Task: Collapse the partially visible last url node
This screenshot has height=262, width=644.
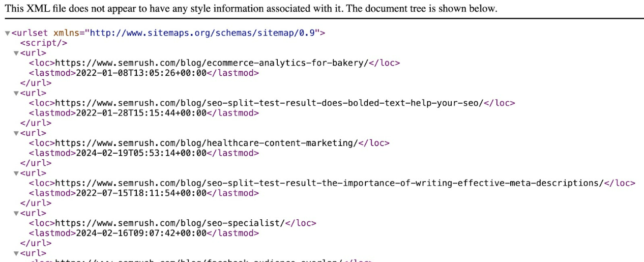Action: tap(16, 253)
